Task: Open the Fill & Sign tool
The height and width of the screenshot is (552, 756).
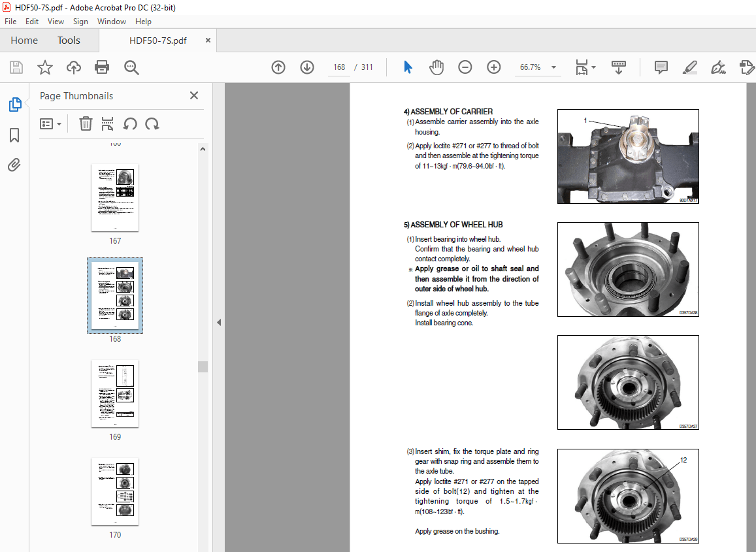Action: [x=719, y=67]
